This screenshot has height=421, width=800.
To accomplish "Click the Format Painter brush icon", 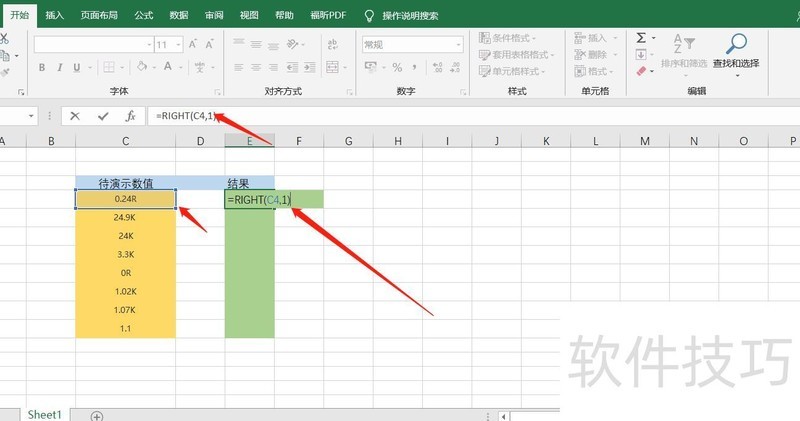I will [x=5, y=72].
